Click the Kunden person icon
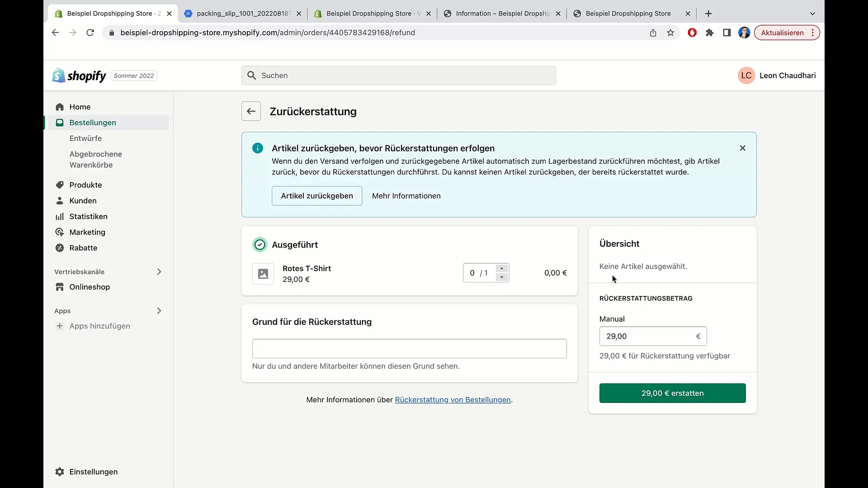 click(60, 201)
